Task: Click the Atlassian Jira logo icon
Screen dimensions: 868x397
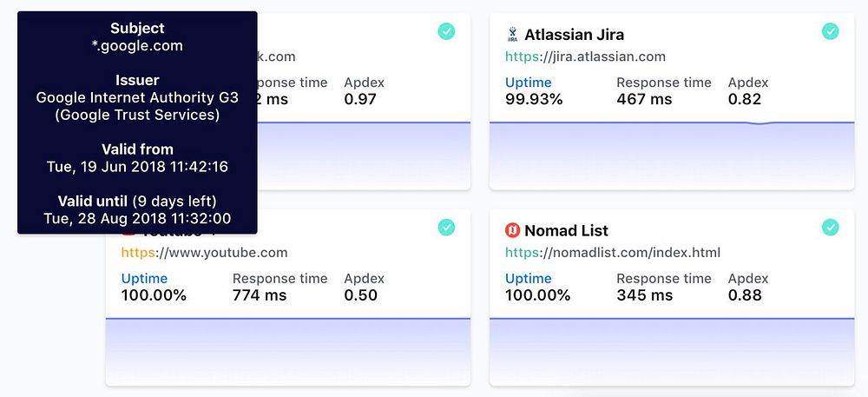Action: click(x=512, y=35)
